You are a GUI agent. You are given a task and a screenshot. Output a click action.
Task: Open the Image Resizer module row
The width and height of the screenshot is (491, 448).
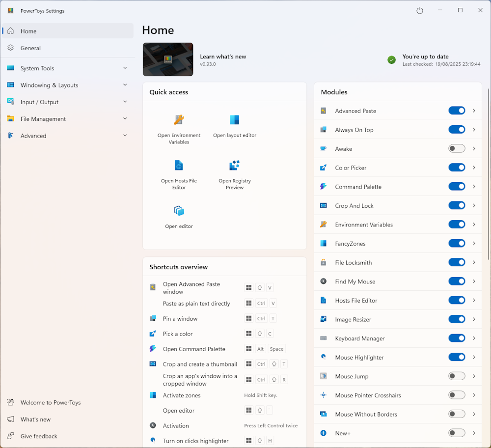click(x=398, y=319)
